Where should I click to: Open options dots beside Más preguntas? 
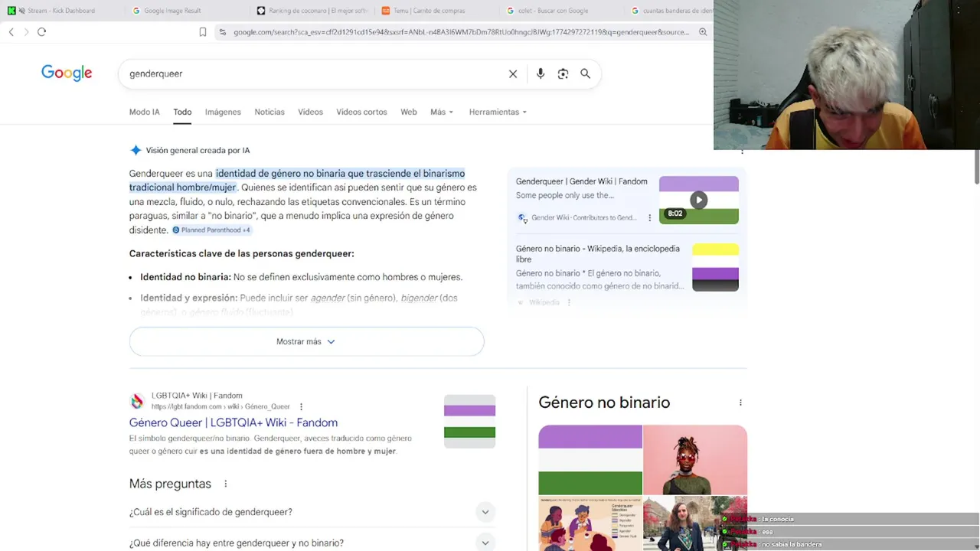tap(225, 484)
